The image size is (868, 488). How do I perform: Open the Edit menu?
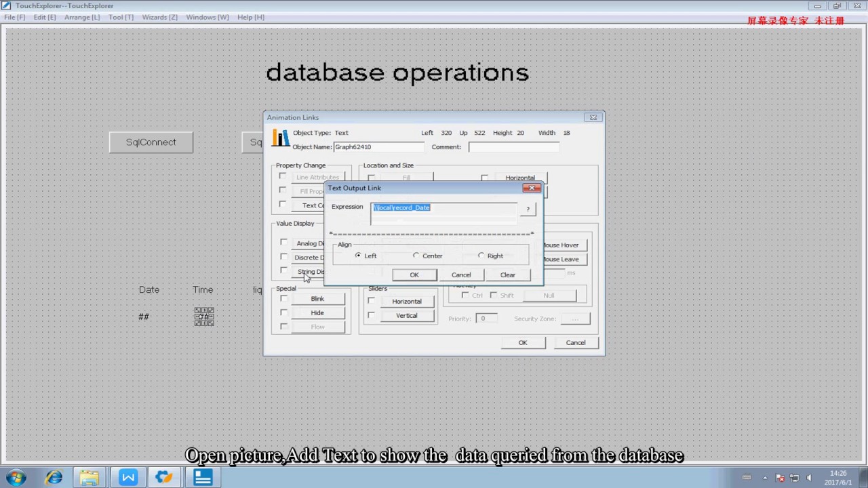[x=45, y=17]
